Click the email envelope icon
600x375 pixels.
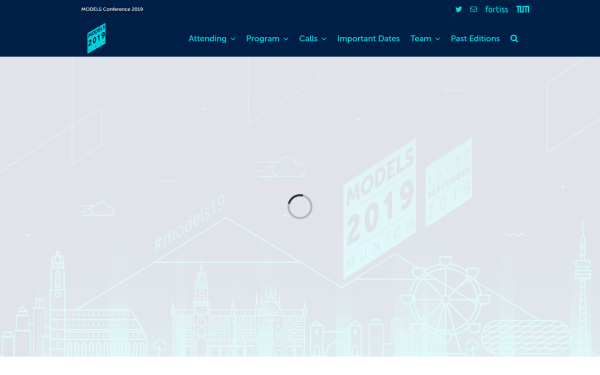coord(473,9)
